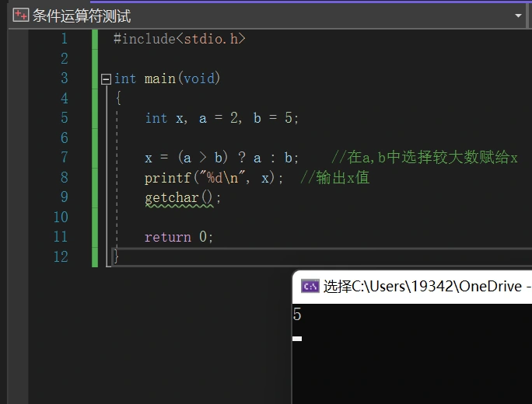Screen dimensions: 532x404
Task: Click the blinking cursor in console window
Action: [x=297, y=339]
